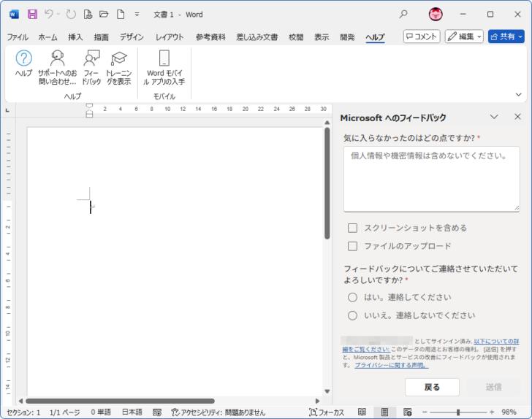This screenshot has width=532, height=419.
Task: Check ファイルのアップロード checkbox
Action: pos(352,246)
